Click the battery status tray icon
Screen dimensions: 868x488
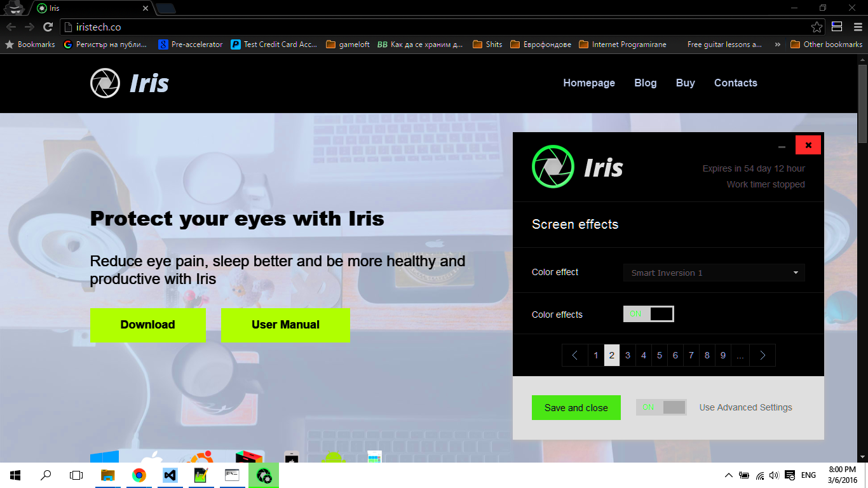(744, 475)
